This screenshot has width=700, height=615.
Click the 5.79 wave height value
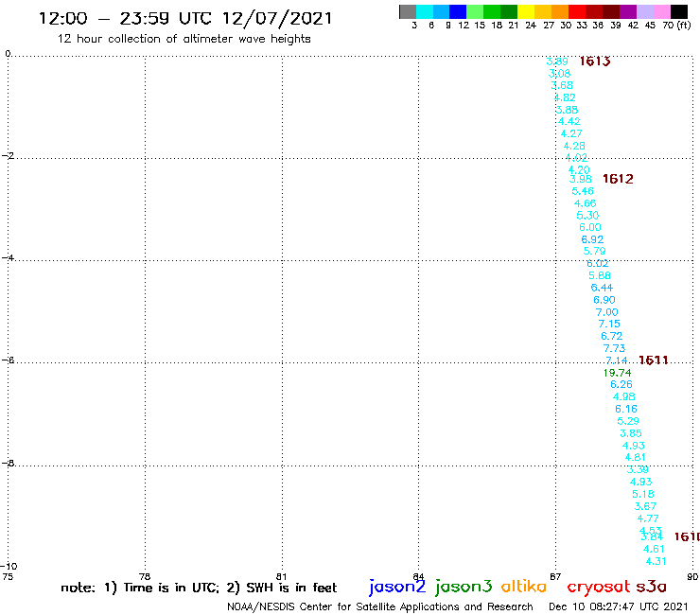[x=595, y=252]
